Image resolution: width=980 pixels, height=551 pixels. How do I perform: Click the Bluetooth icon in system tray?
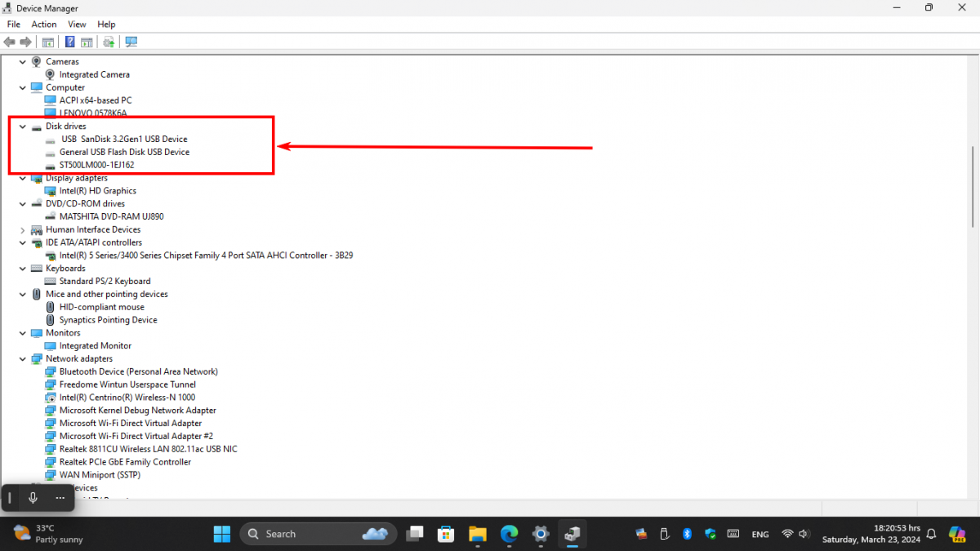(688, 534)
